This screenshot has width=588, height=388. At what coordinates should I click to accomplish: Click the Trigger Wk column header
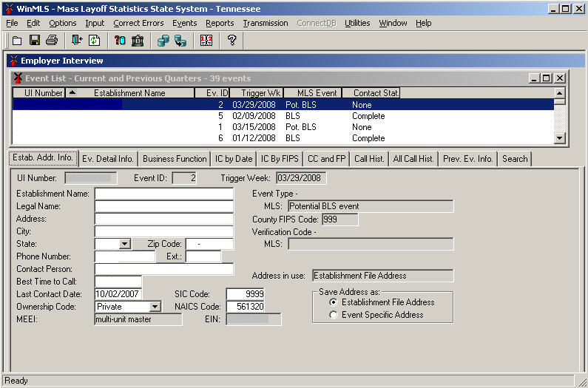[256, 93]
